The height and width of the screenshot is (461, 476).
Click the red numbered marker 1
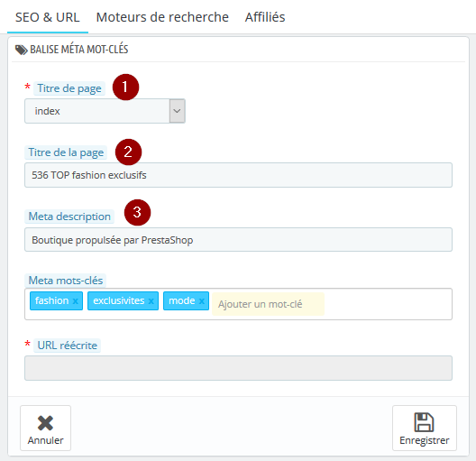tap(125, 88)
